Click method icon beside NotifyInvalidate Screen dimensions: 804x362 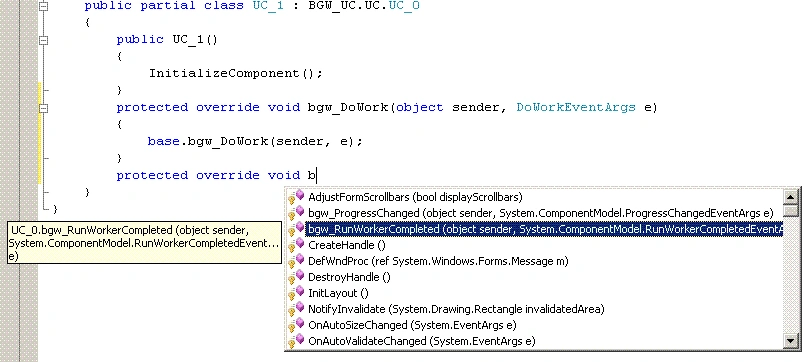click(x=296, y=309)
